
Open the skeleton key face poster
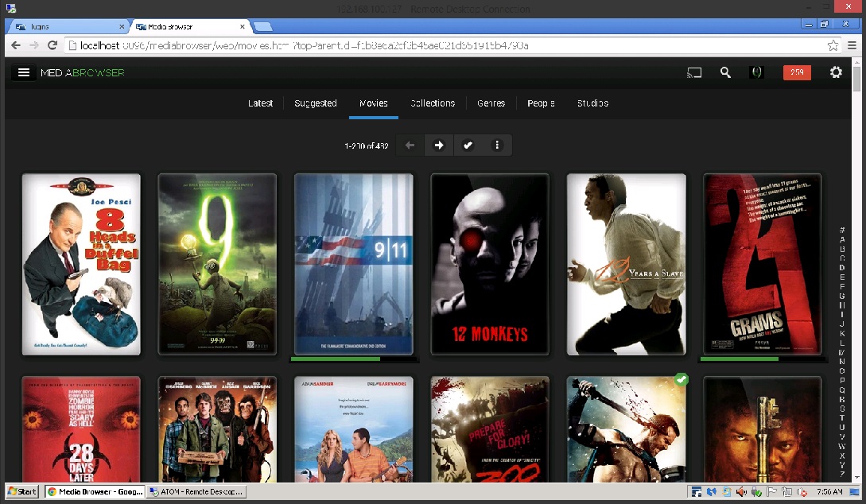tap(762, 429)
